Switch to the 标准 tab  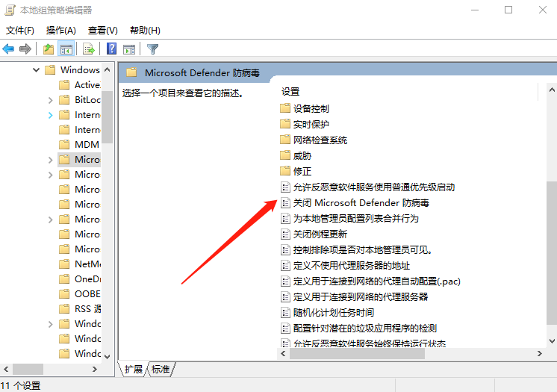coord(161,370)
